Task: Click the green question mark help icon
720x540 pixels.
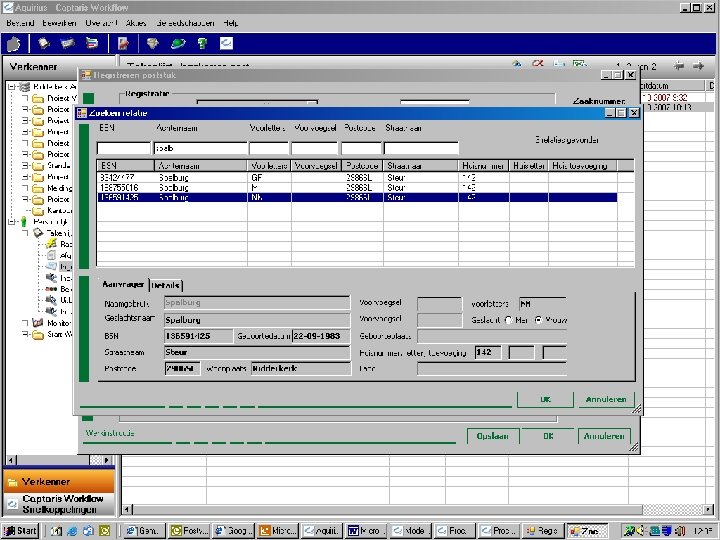Action: pyautogui.click(x=201, y=43)
